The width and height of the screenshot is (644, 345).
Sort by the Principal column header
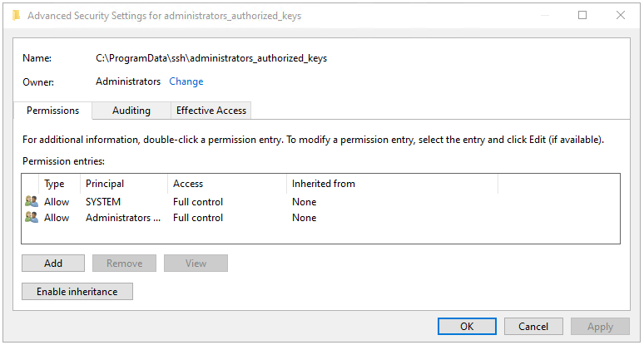click(x=123, y=184)
